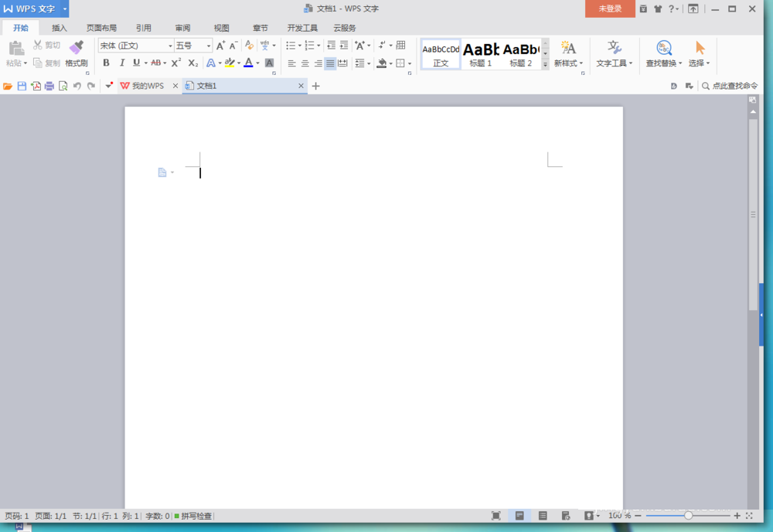Viewport: 773px width, 532px height.
Task: Apply subscript X₂ formatting
Action: pyautogui.click(x=192, y=63)
